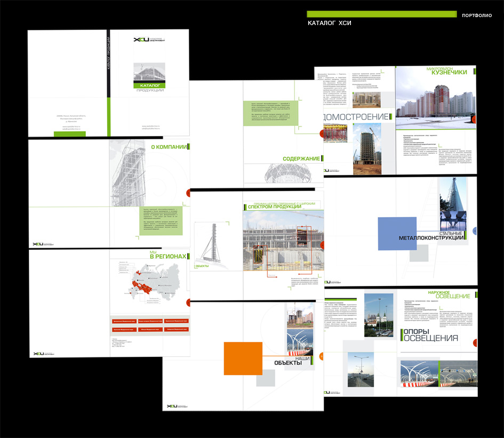The width and height of the screenshot is (504, 438).
Task: Click the КАТАЛОГ ХСИ title
Action: (330, 23)
